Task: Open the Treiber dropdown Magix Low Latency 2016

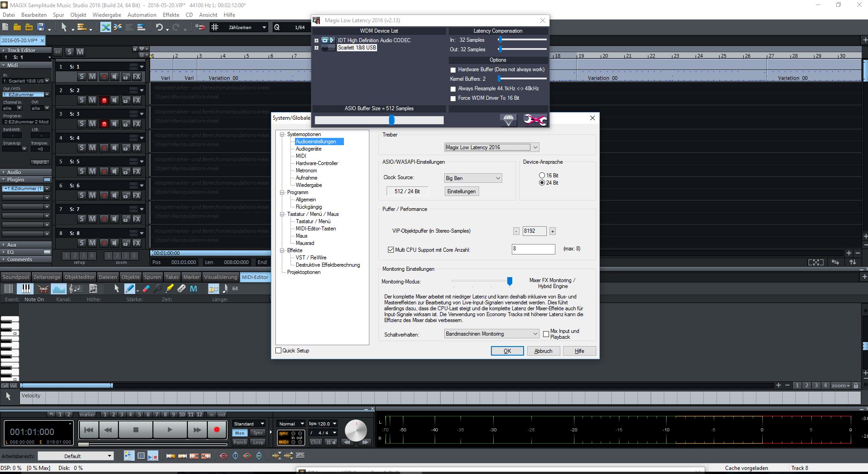Action: click(491, 147)
